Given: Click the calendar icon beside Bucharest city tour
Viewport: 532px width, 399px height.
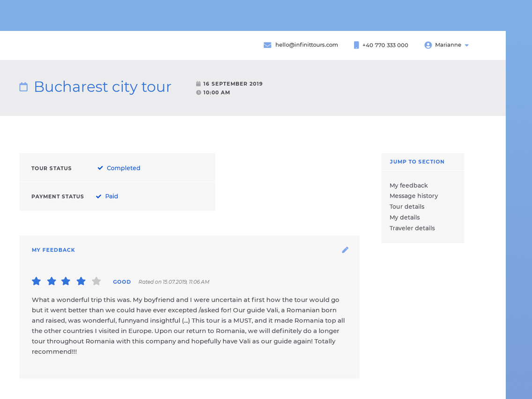Looking at the screenshot, I should [23, 87].
